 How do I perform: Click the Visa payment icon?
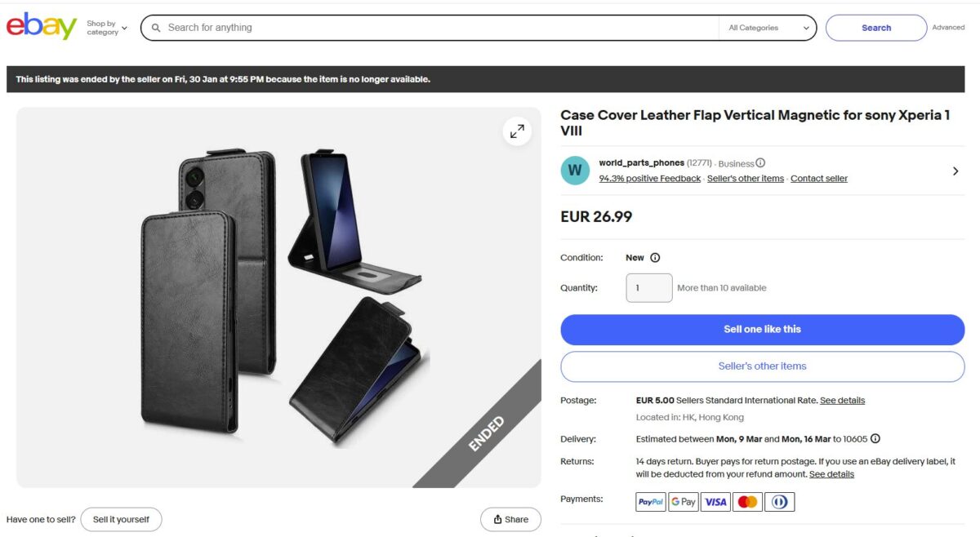click(715, 502)
